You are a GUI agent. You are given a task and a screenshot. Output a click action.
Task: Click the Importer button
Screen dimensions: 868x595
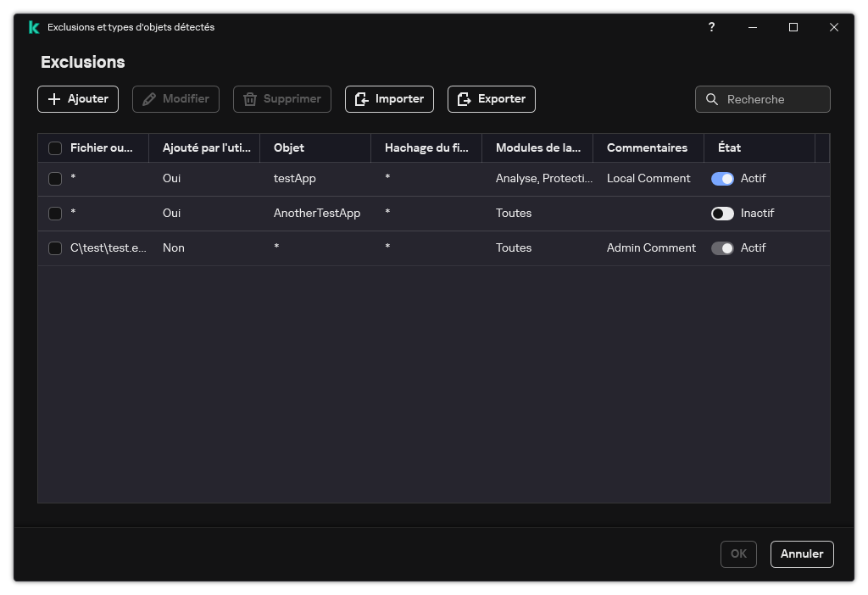coord(389,99)
